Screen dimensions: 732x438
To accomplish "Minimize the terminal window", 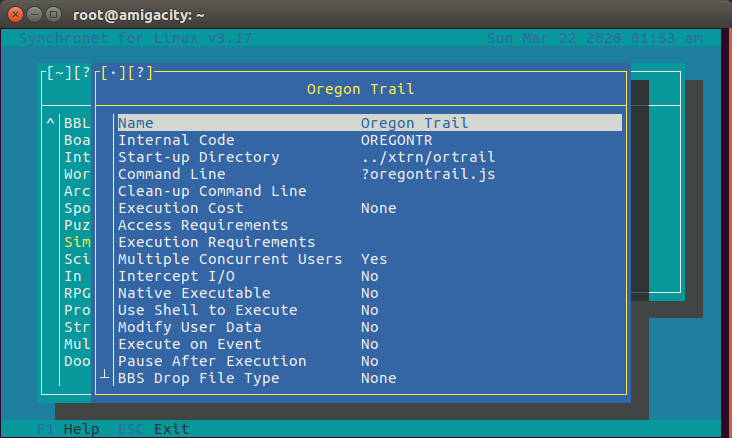I will pyautogui.click(x=36, y=15).
